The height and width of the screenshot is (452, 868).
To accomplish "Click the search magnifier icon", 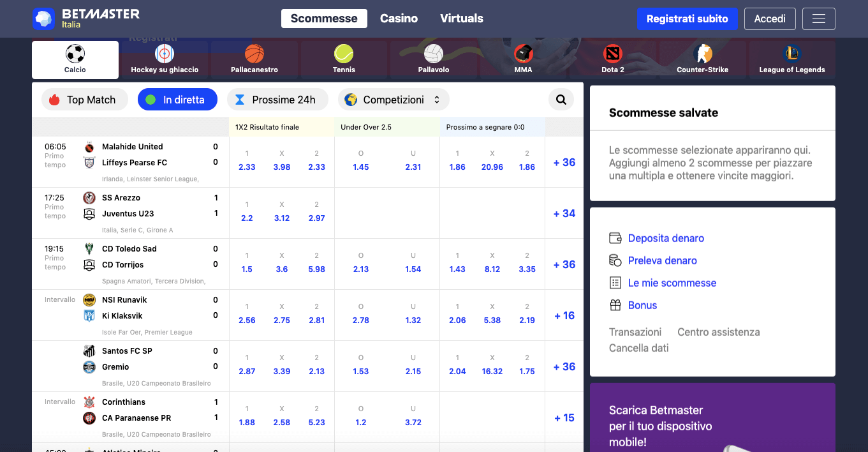I will coord(561,100).
